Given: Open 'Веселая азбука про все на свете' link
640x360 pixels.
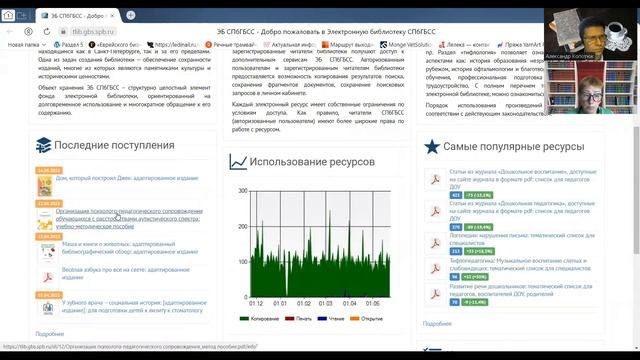Looking at the screenshot, I should 126,273.
